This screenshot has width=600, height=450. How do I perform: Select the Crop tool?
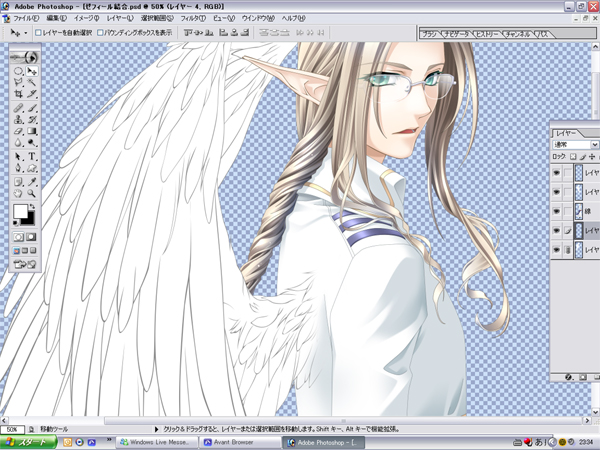click(x=18, y=94)
